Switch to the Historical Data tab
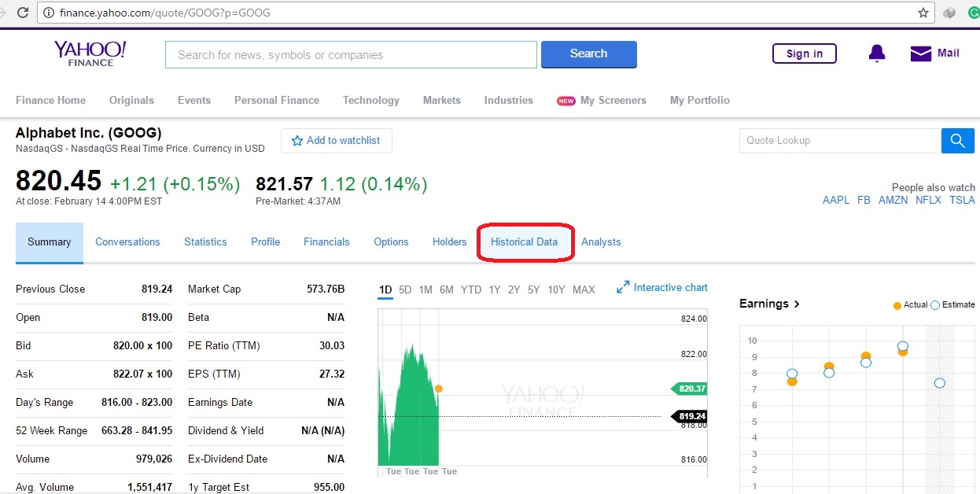The height and width of the screenshot is (494, 980). 525,241
